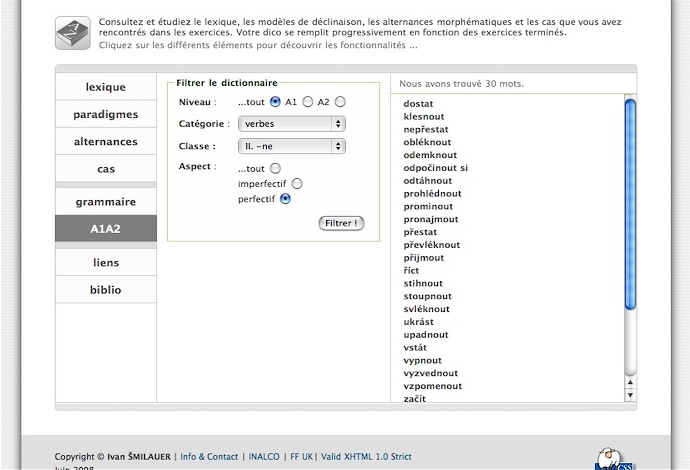The width and height of the screenshot is (690, 470).
Task: Select the A2 niveau radio button
Action: point(340,102)
